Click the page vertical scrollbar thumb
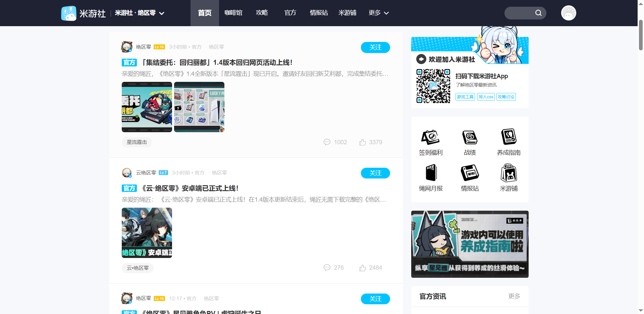This screenshot has height=314, width=644. (x=641, y=35)
